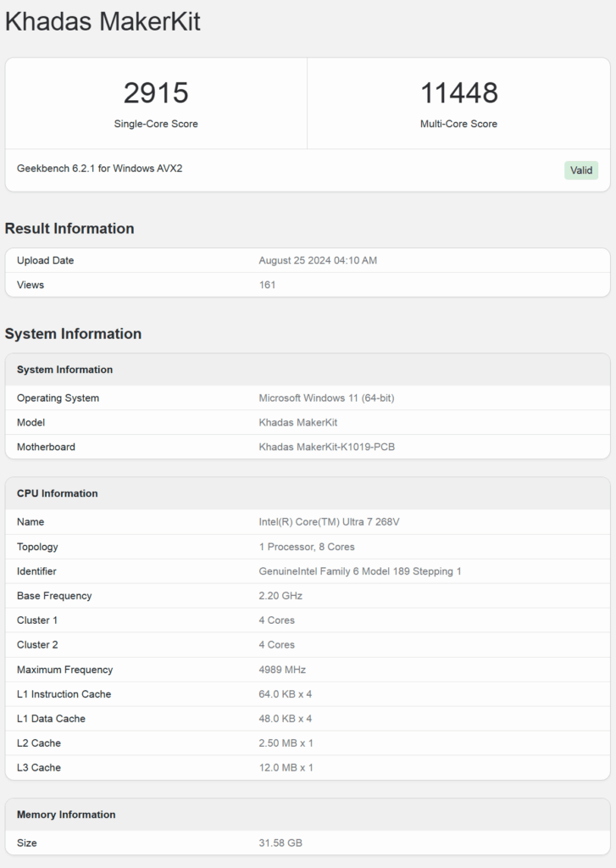Viewport: 616px width, 868px height.
Task: Click the Motherboard row label
Action: tap(46, 447)
